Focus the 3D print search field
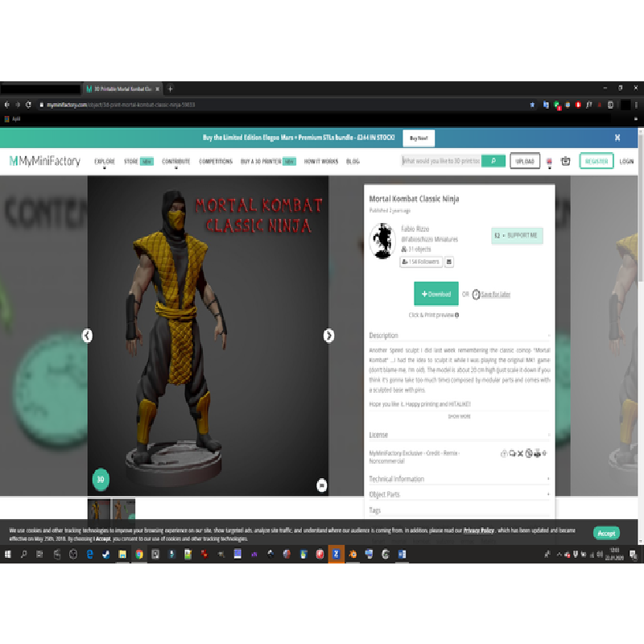 point(441,161)
